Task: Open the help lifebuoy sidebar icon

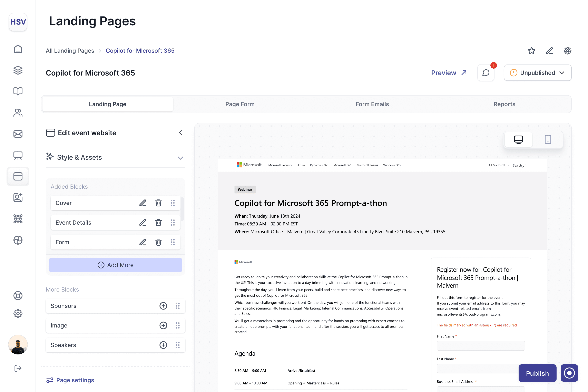Action: 18,296
